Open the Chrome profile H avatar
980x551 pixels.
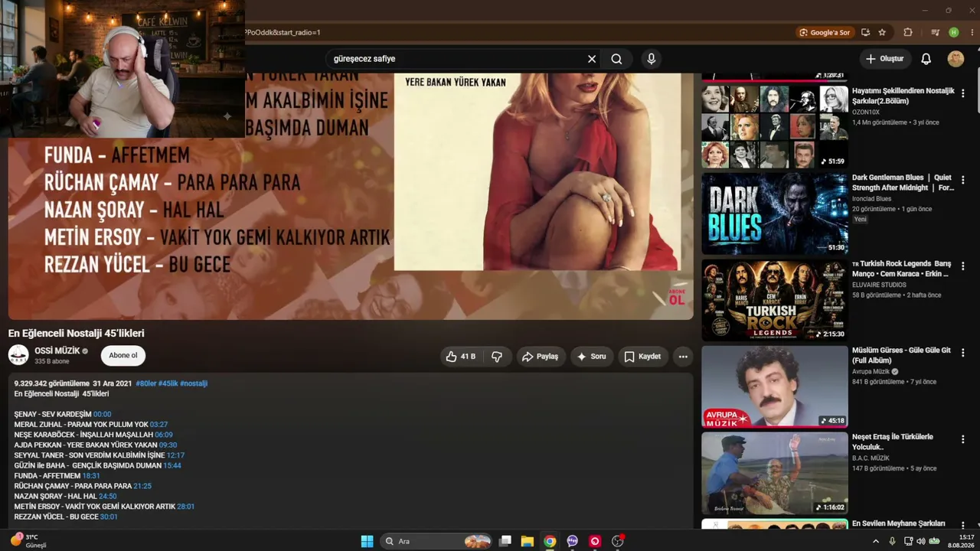(953, 33)
